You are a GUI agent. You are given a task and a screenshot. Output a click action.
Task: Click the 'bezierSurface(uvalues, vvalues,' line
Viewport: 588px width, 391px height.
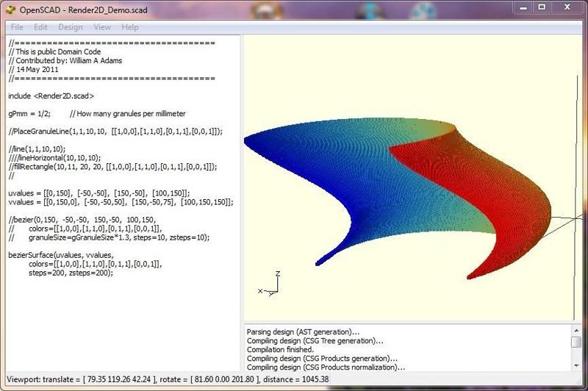[61, 255]
